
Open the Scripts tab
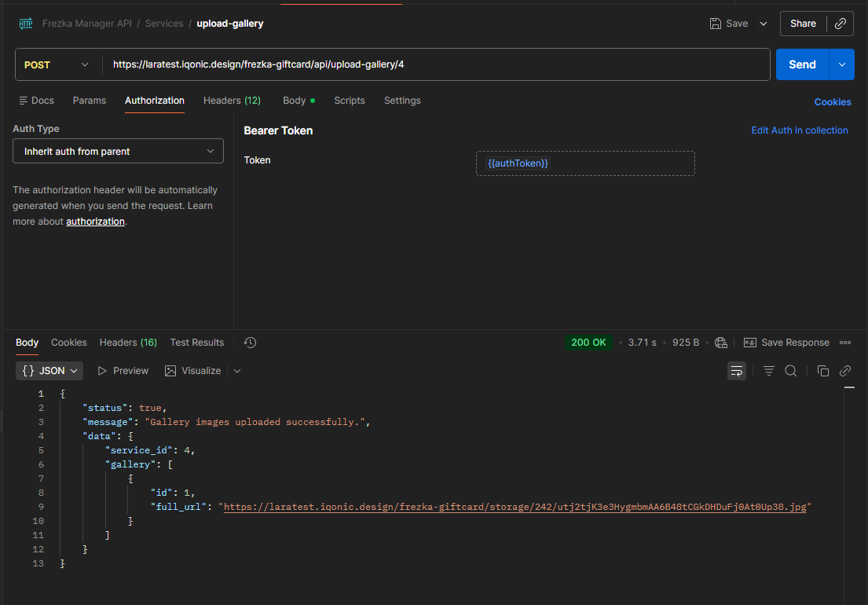coord(350,101)
